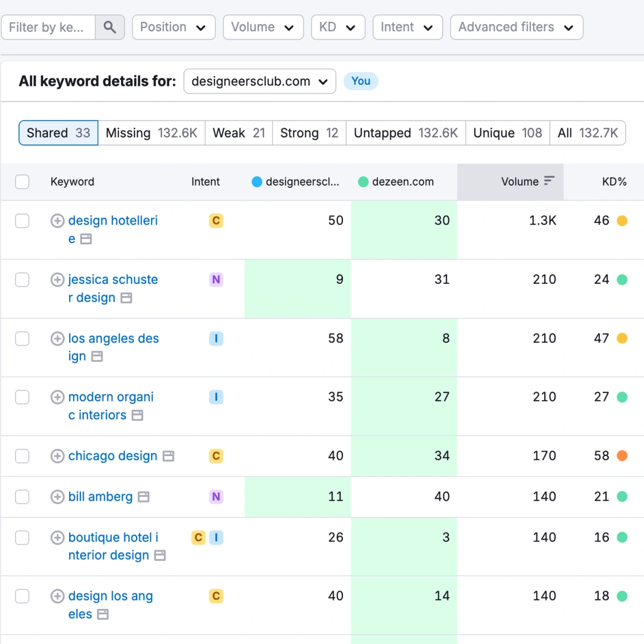Select the modern organic interiors checkbox
Screen dimensions: 644x644
22,397
